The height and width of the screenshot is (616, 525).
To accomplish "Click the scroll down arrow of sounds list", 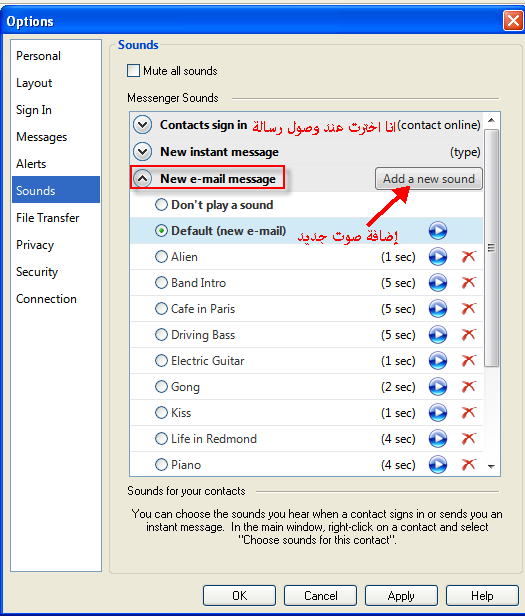I will (x=491, y=466).
